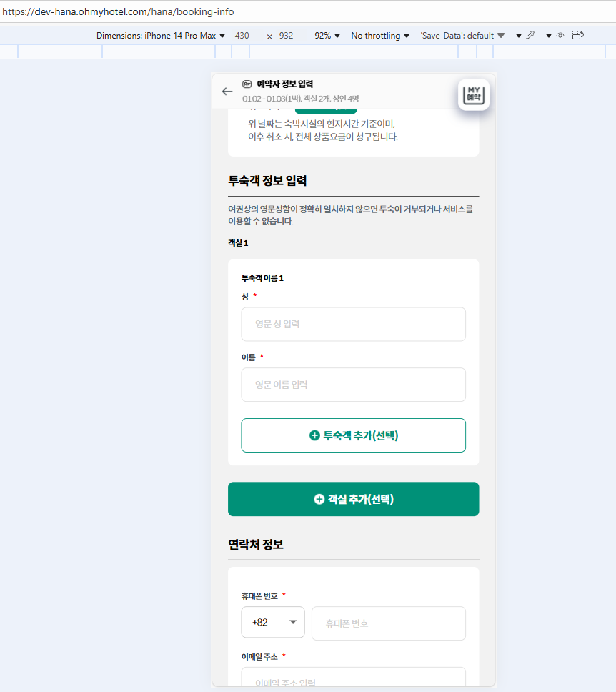Screen dimensions: 616x692
Task: Click the 휴대폰 번호 input field
Action: tap(389, 623)
